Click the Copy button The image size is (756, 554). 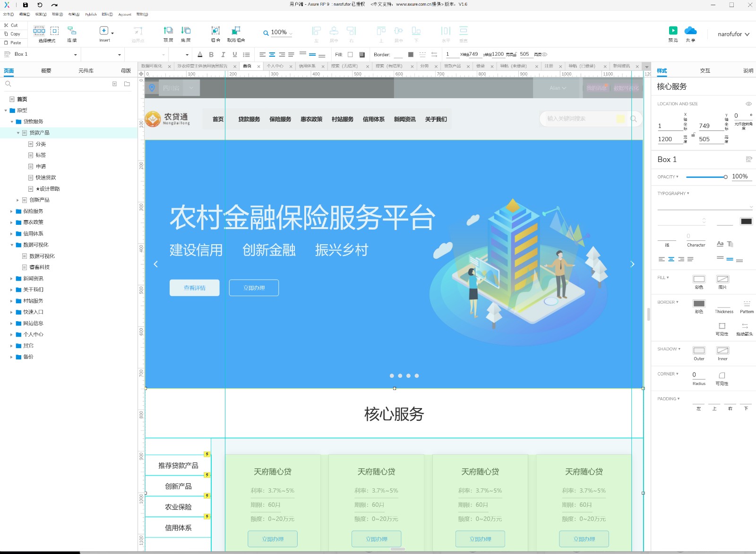click(x=12, y=34)
